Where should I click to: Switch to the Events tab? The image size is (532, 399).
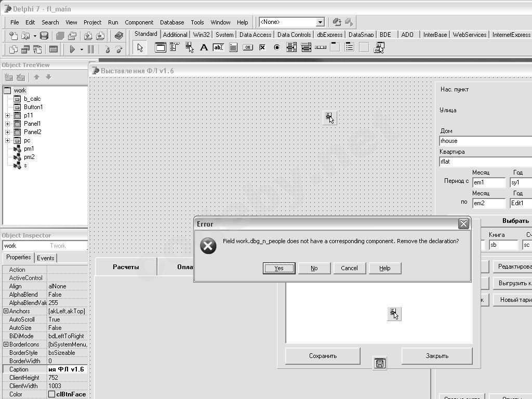pyautogui.click(x=46, y=258)
